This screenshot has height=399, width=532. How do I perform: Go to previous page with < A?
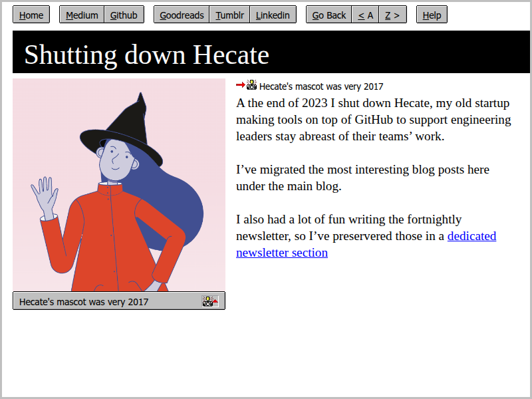[x=365, y=15]
